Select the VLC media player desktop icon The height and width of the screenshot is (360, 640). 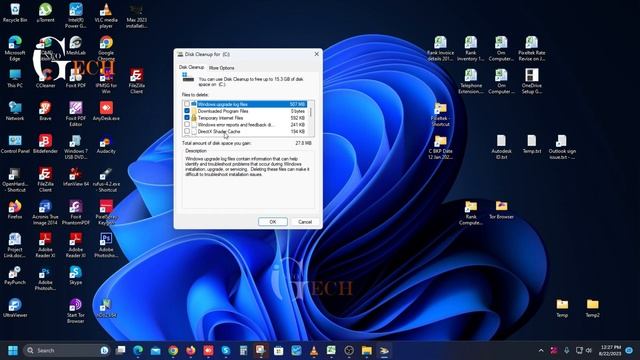(x=106, y=16)
